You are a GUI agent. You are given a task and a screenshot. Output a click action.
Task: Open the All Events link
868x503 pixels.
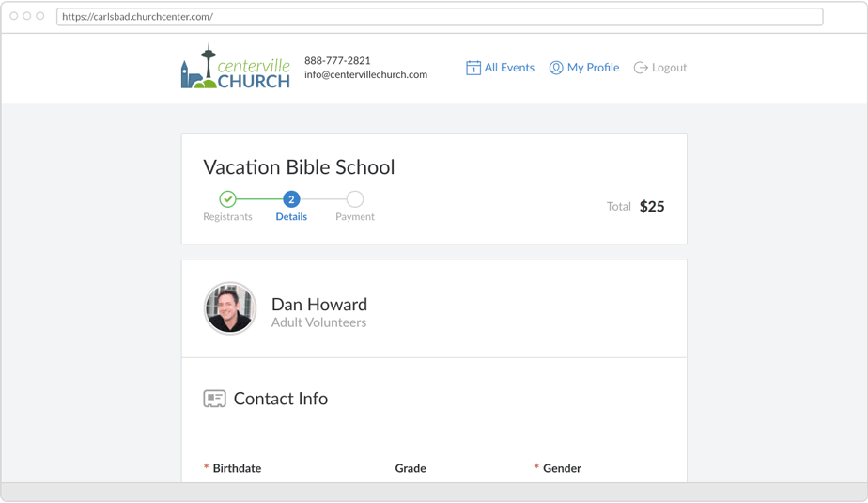coord(509,68)
